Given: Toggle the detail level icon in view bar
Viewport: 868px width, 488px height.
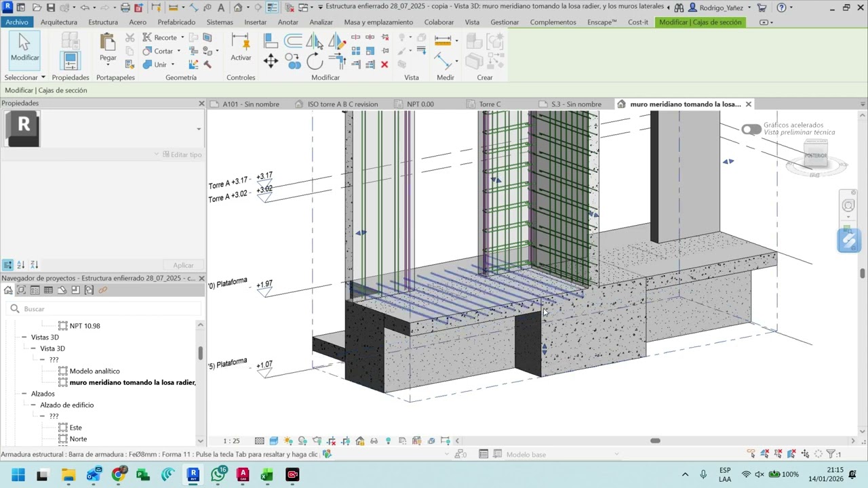Looking at the screenshot, I should click(x=260, y=441).
